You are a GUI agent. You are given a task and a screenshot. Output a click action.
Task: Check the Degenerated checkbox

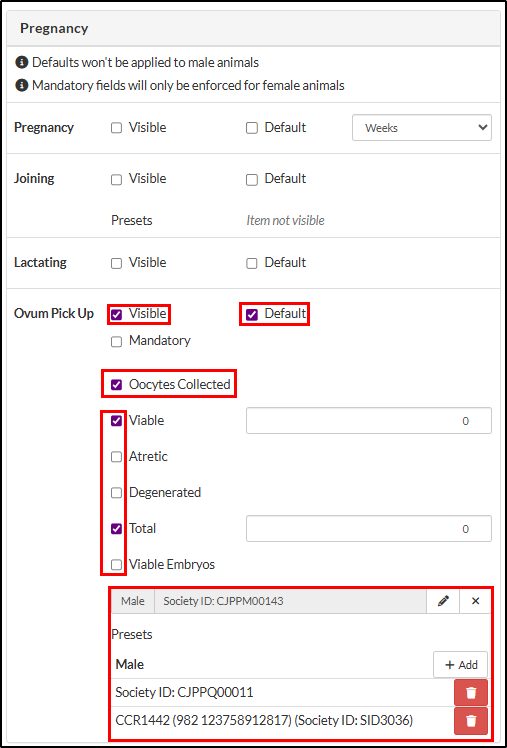(x=116, y=493)
